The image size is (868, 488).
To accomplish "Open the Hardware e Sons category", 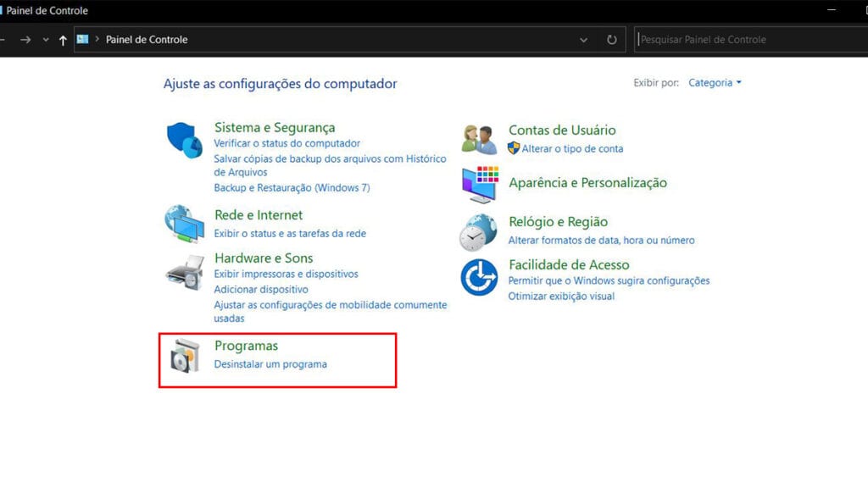I will (x=264, y=258).
